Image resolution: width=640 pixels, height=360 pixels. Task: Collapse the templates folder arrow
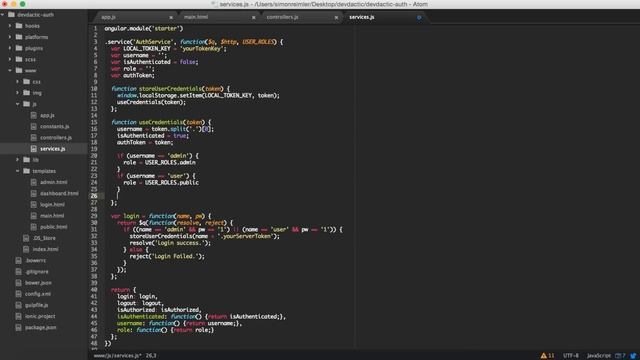[18, 171]
